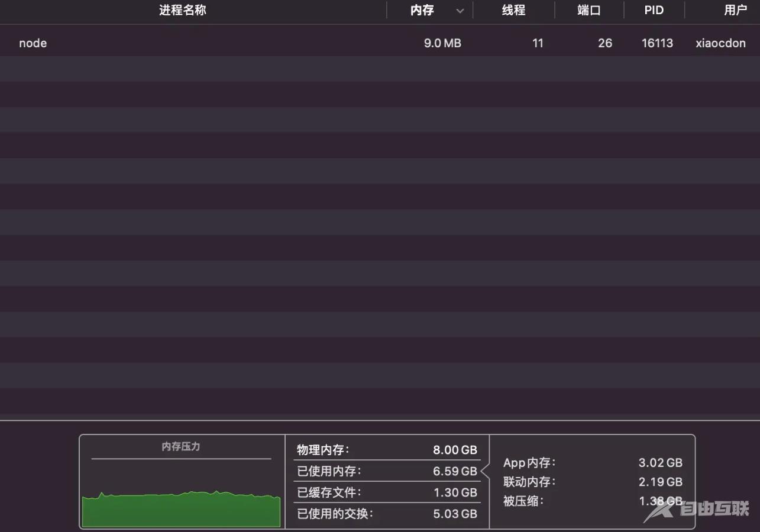Select the node process row name
Viewport: 760px width, 532px height.
click(33, 43)
